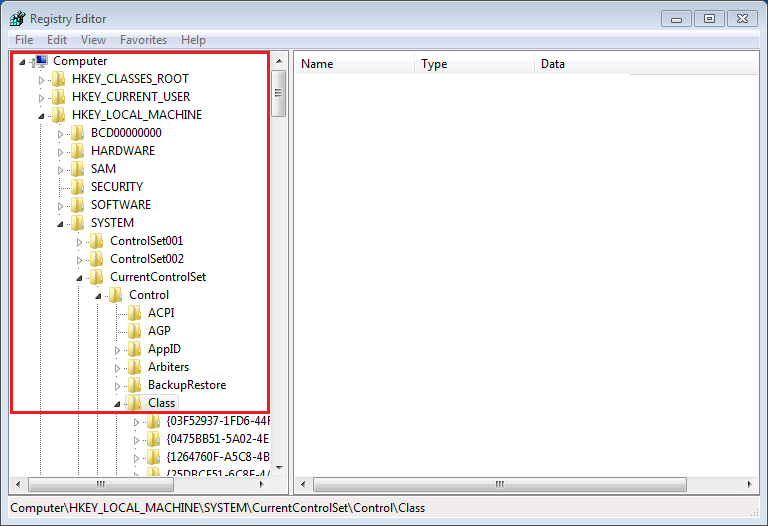Click the SOFTWARE folder icon
768x526 pixels.
78,205
